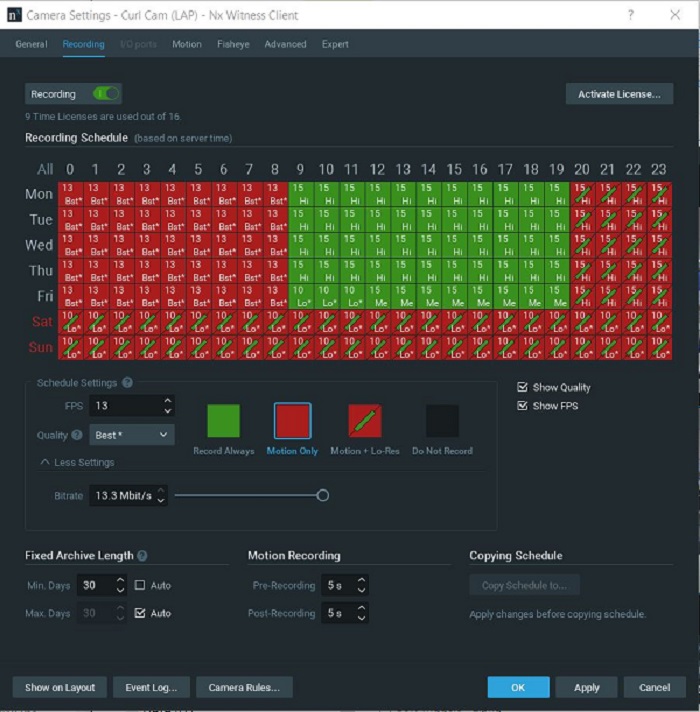Switch to the General tab
The height and width of the screenshot is (712, 700).
(x=31, y=44)
